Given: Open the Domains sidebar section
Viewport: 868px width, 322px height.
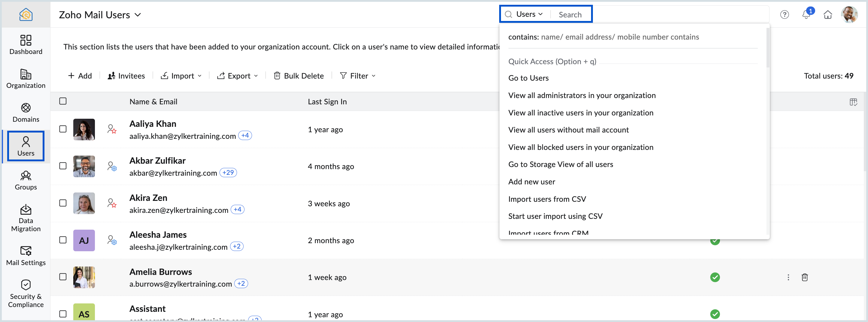Looking at the screenshot, I should click(x=26, y=112).
